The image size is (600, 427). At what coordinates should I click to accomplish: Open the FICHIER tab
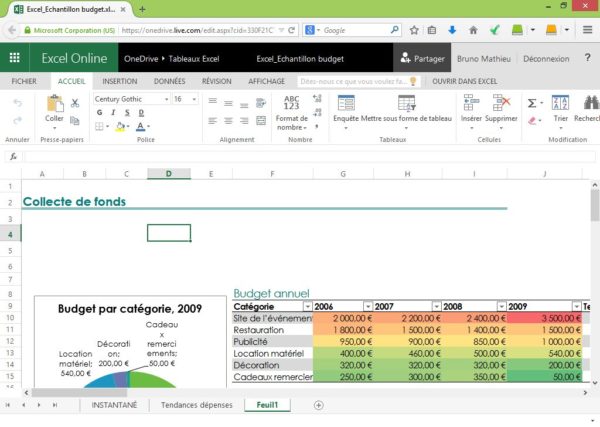24,81
